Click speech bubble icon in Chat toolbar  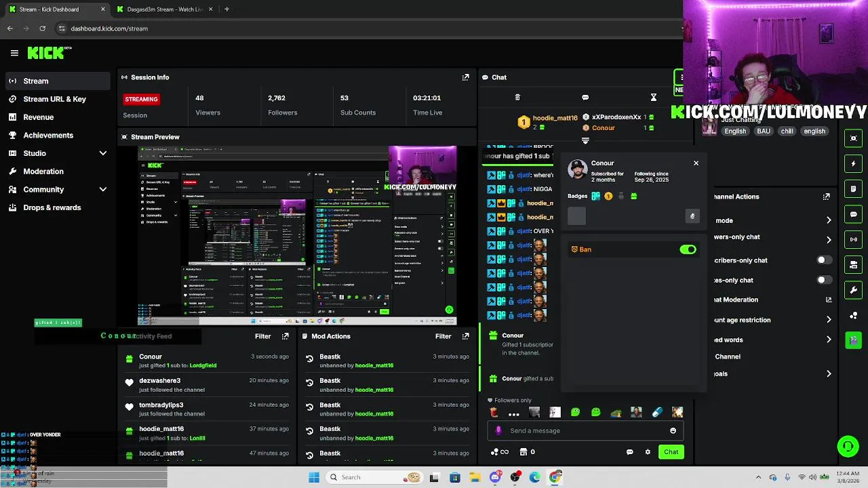pos(585,98)
